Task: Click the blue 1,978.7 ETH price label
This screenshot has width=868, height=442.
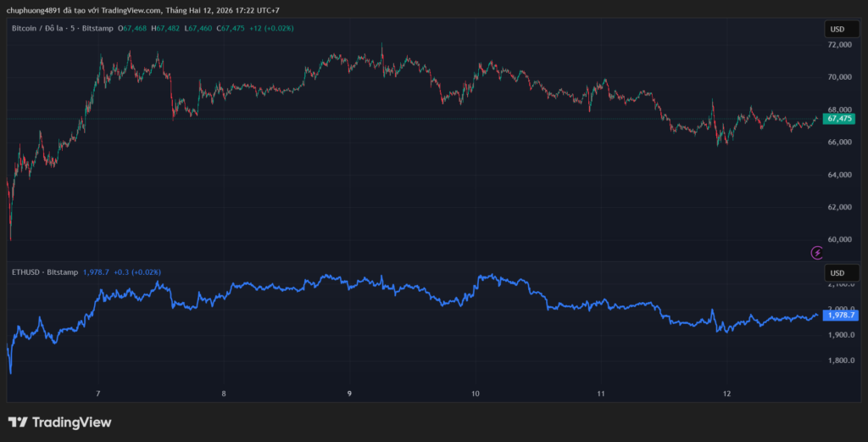Action: 840,315
